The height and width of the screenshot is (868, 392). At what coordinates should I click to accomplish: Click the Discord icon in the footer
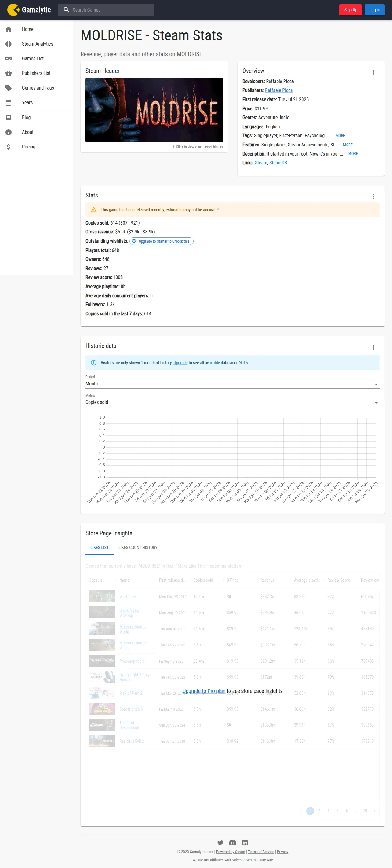[232, 842]
